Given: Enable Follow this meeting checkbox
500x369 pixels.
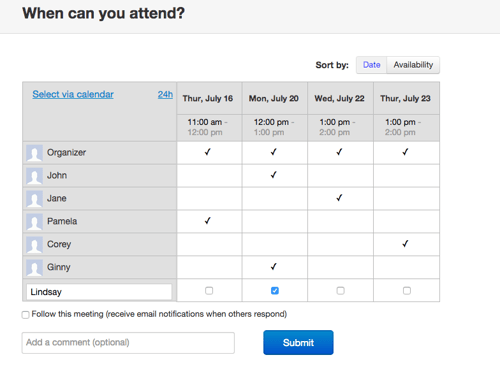Looking at the screenshot, I should [x=25, y=315].
